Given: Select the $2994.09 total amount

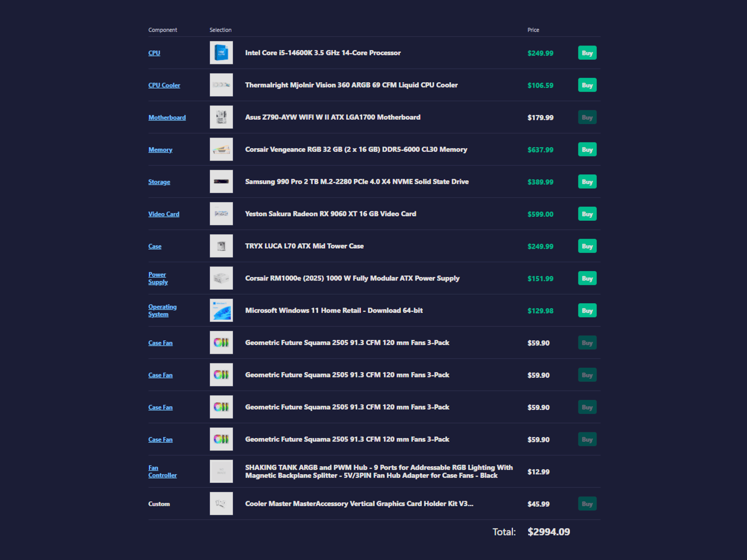Looking at the screenshot, I should [549, 532].
